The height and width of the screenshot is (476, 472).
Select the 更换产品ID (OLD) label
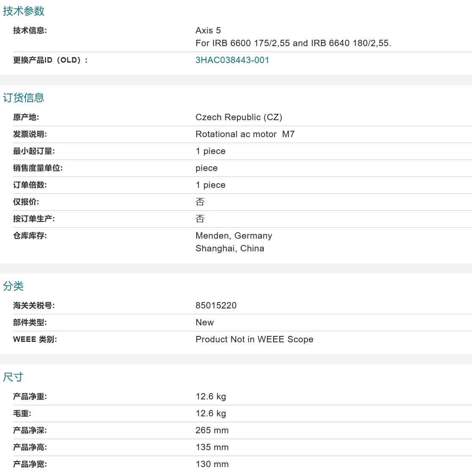[x=50, y=60]
